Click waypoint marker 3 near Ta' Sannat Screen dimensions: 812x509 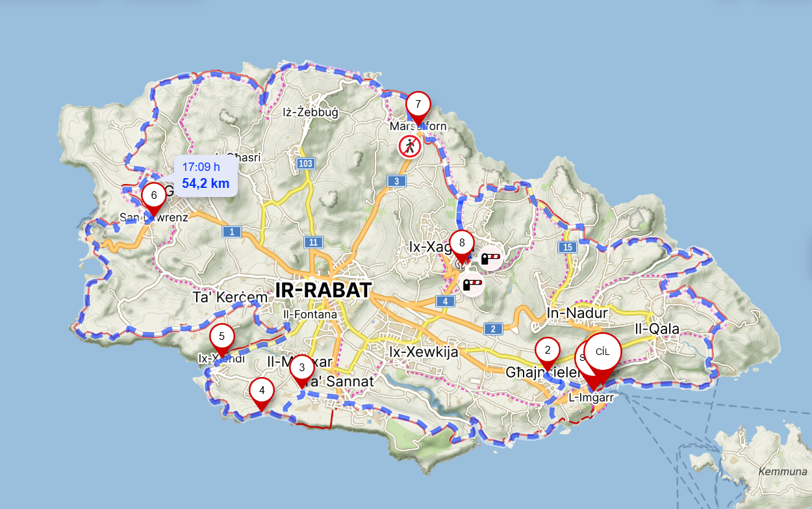301,371
